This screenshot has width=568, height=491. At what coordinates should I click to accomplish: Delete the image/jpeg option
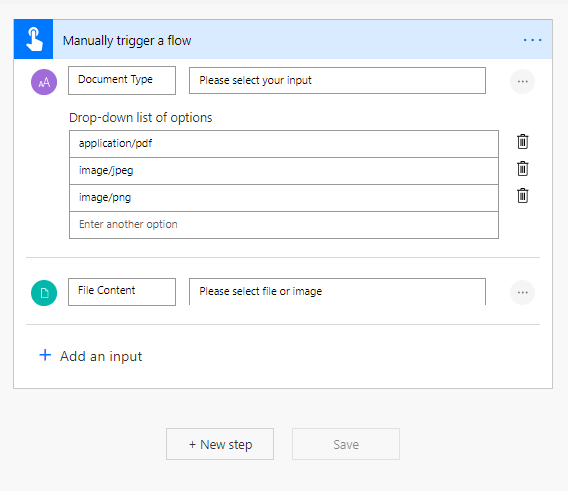(x=522, y=168)
